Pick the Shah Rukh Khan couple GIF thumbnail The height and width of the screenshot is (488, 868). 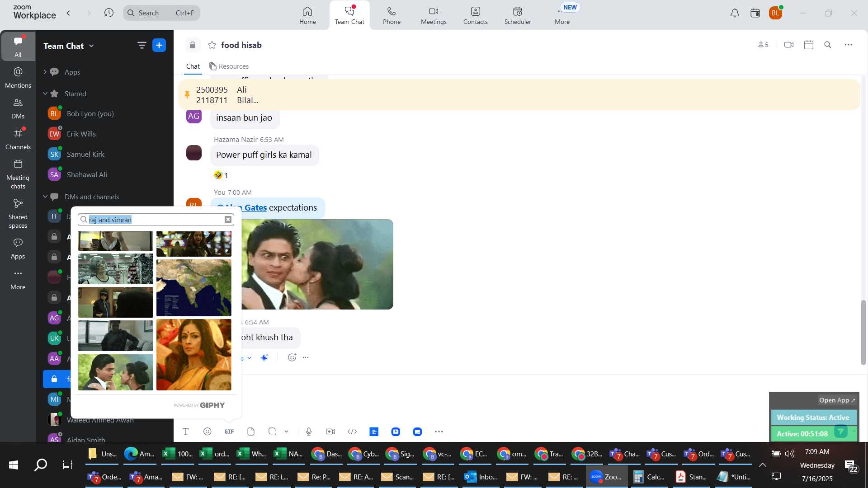coord(116,372)
